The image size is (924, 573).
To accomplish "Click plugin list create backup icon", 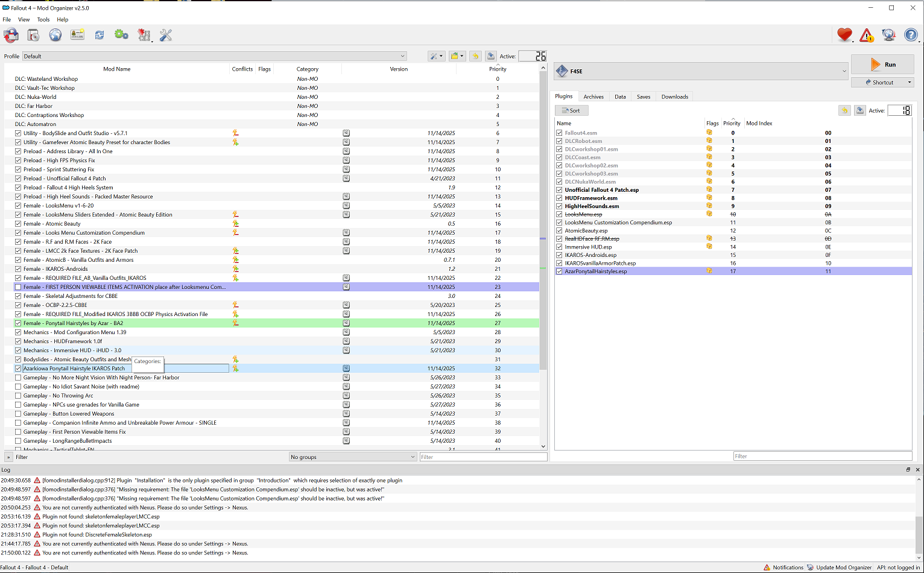I will click(x=860, y=110).
